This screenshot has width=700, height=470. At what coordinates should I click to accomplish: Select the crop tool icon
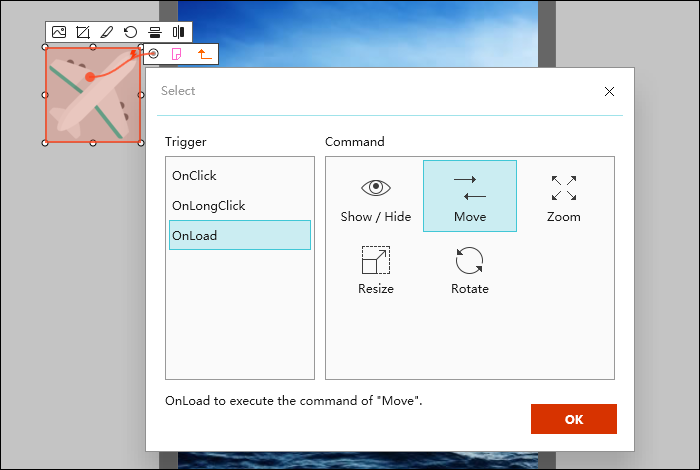coord(83,32)
